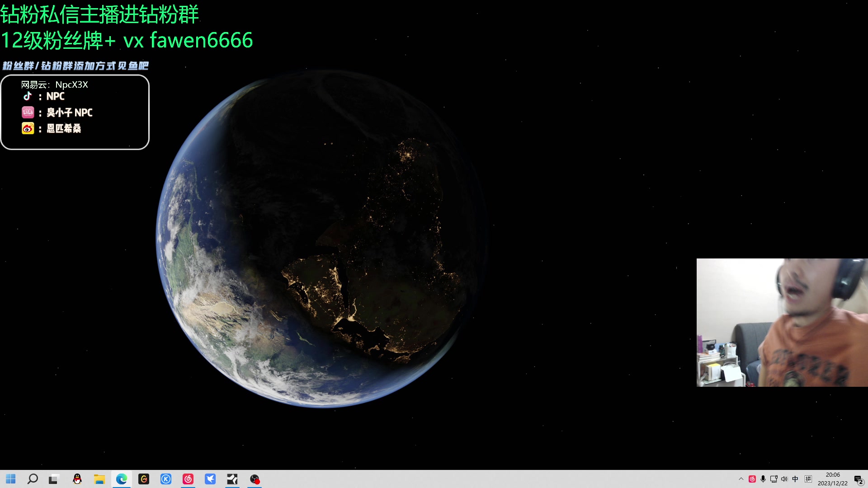Open the blue bird app in taskbar
The width and height of the screenshot is (868, 488).
point(210,479)
